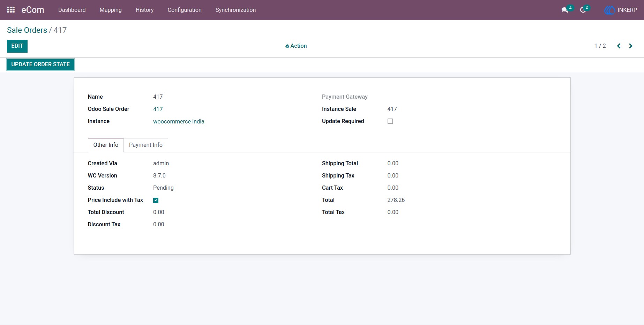
Task: Go to next record arrow
Action: [x=630, y=46]
